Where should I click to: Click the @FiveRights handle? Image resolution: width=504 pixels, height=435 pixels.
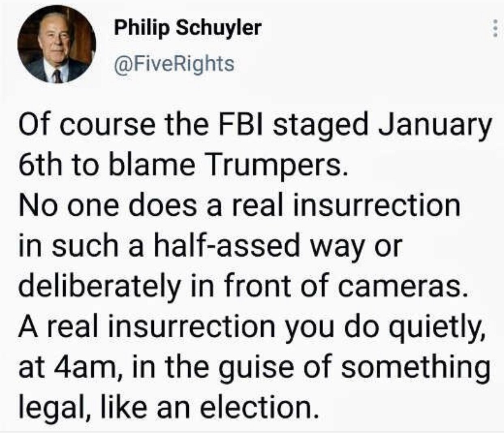click(x=175, y=63)
